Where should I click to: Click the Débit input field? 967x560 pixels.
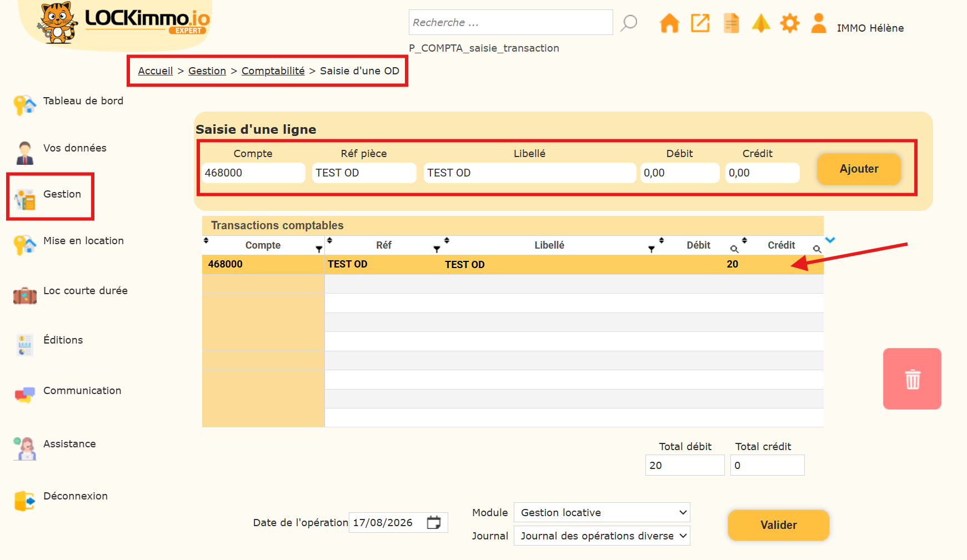tap(680, 173)
